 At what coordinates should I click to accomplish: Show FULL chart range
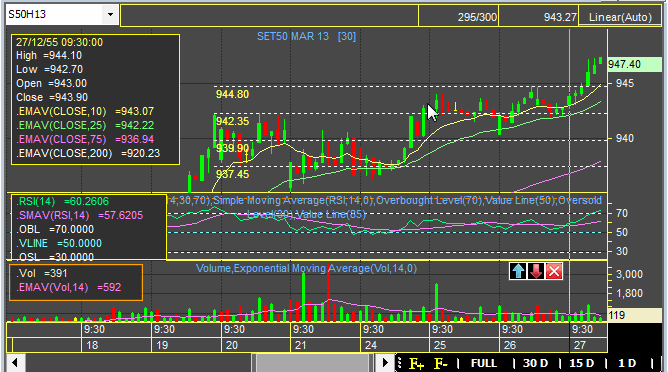point(484,363)
